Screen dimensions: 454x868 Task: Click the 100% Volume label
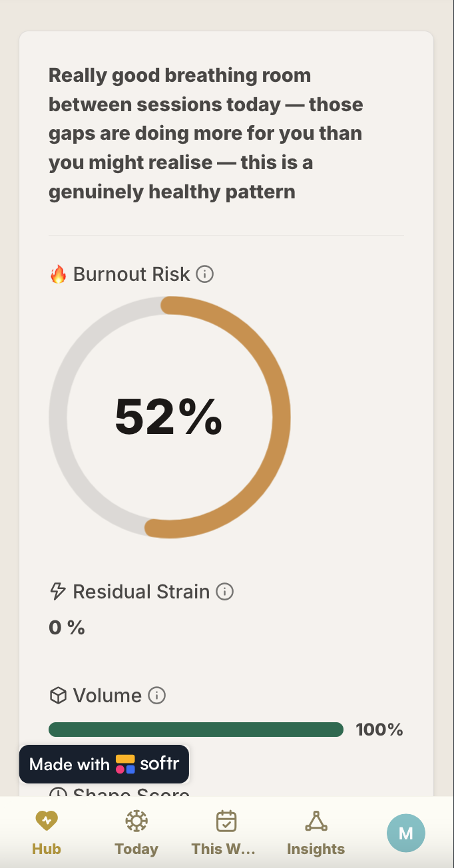[379, 730]
